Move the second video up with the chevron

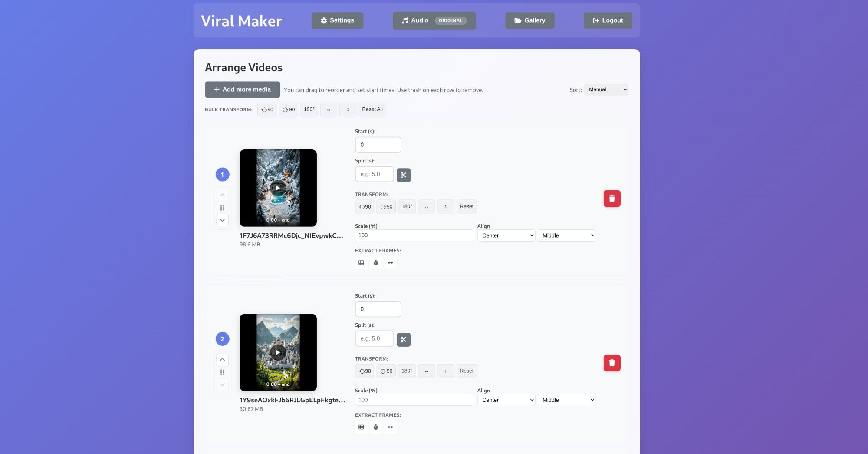click(x=222, y=360)
